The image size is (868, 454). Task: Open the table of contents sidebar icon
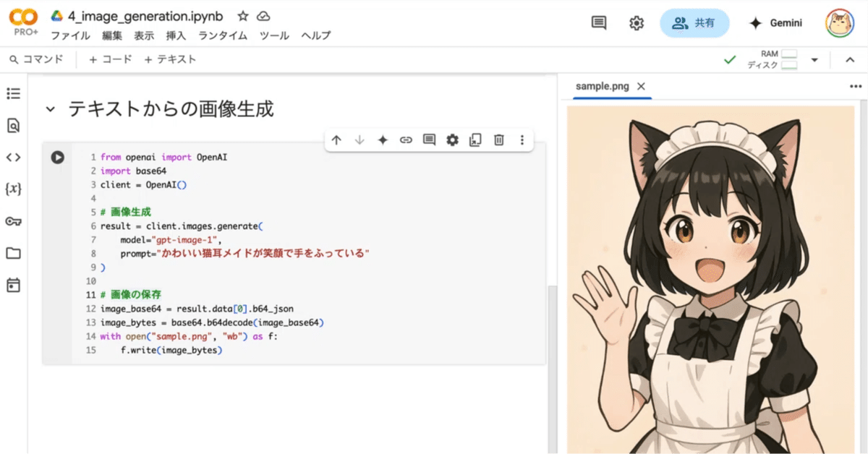coord(13,93)
